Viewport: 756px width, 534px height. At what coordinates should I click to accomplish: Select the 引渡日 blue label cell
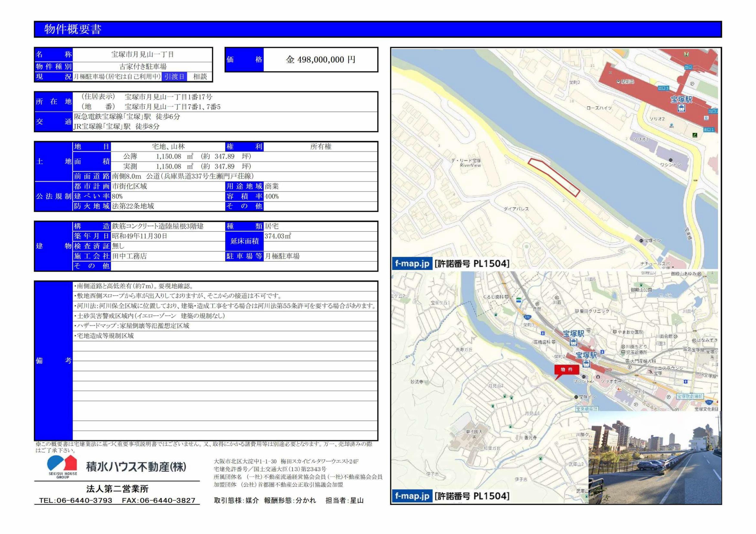(x=175, y=77)
